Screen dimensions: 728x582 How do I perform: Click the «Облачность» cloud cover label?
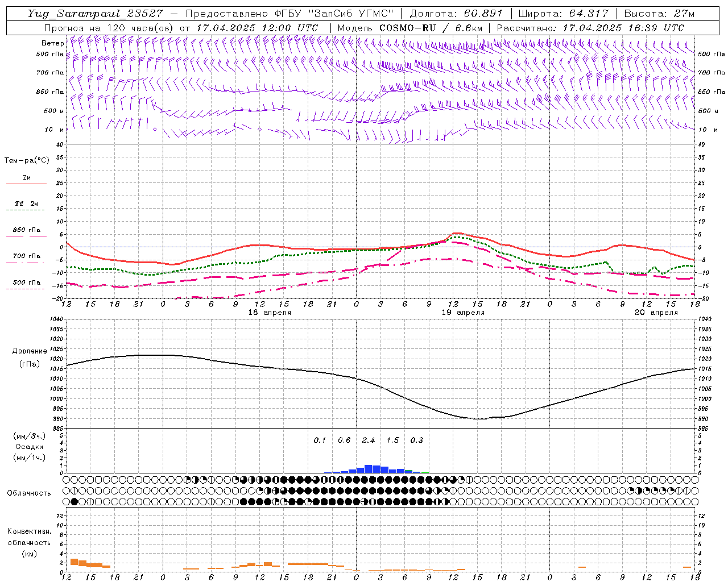tap(28, 493)
